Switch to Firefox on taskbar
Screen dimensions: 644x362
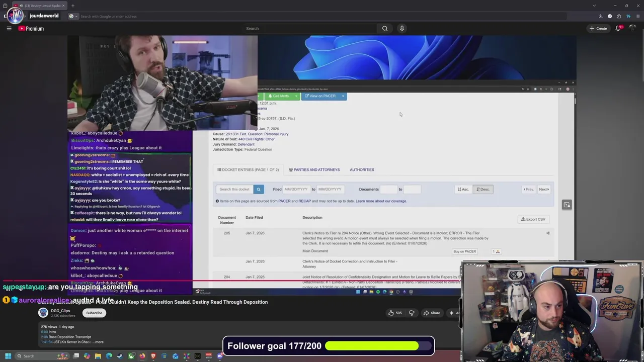pos(142,356)
